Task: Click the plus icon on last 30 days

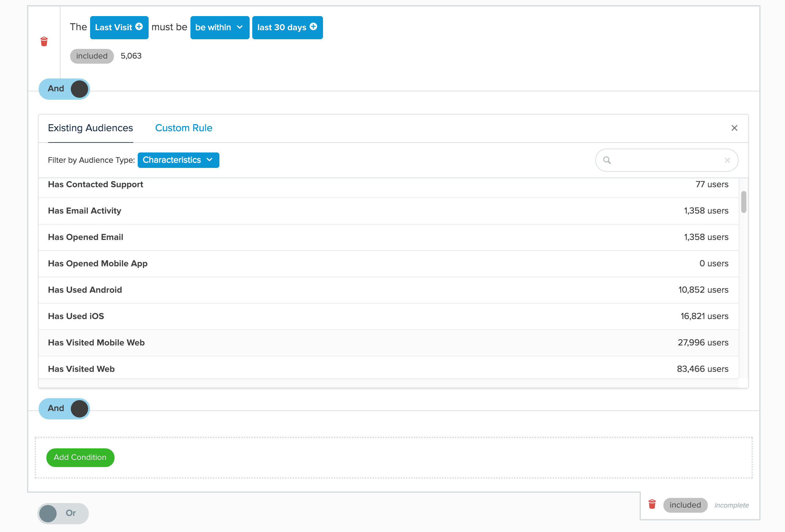Action: 313,26
